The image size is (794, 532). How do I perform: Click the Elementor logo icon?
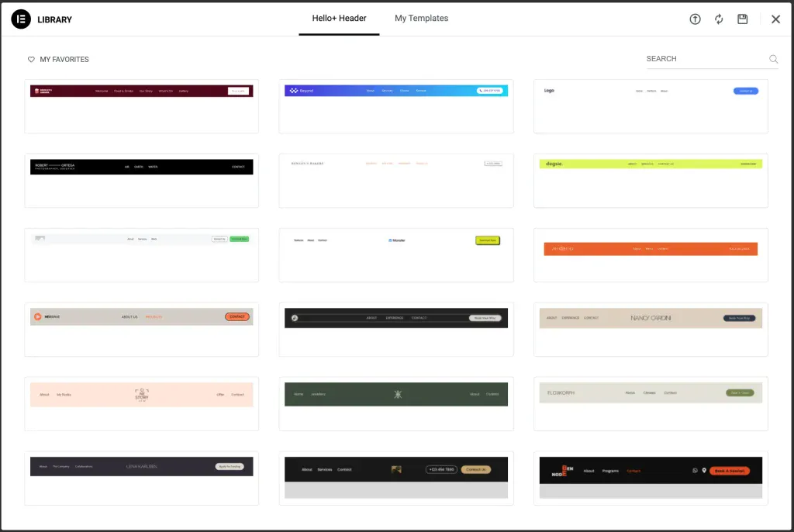21,19
